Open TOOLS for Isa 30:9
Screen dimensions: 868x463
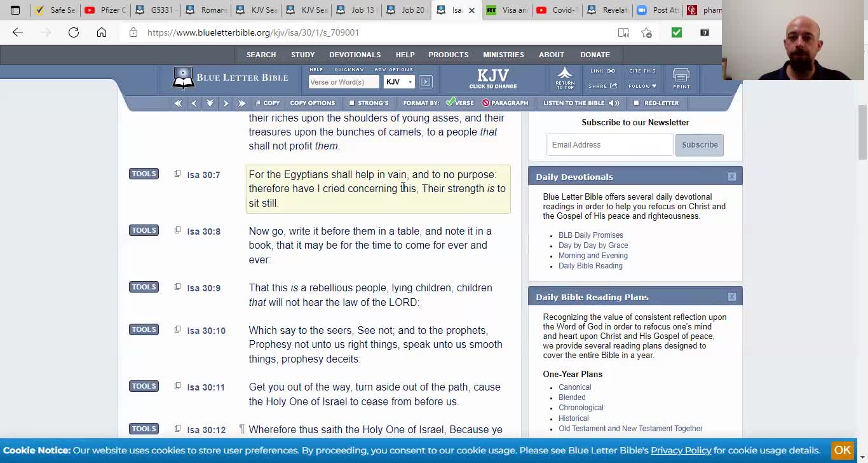(144, 287)
